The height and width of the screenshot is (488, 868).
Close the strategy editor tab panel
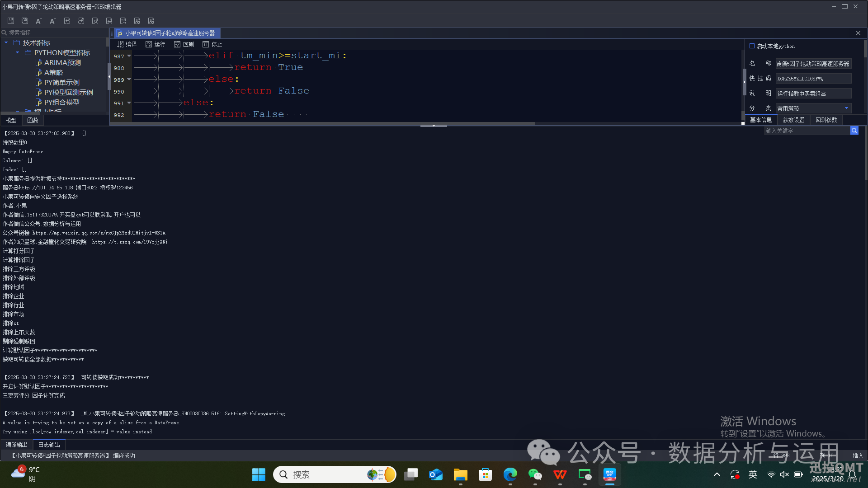tap(858, 33)
